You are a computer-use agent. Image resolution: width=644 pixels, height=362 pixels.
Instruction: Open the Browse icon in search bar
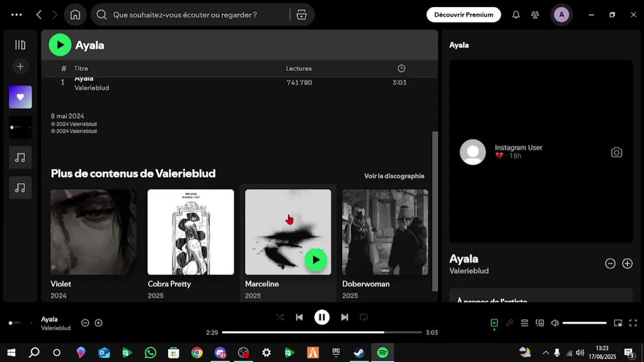[301, 15]
